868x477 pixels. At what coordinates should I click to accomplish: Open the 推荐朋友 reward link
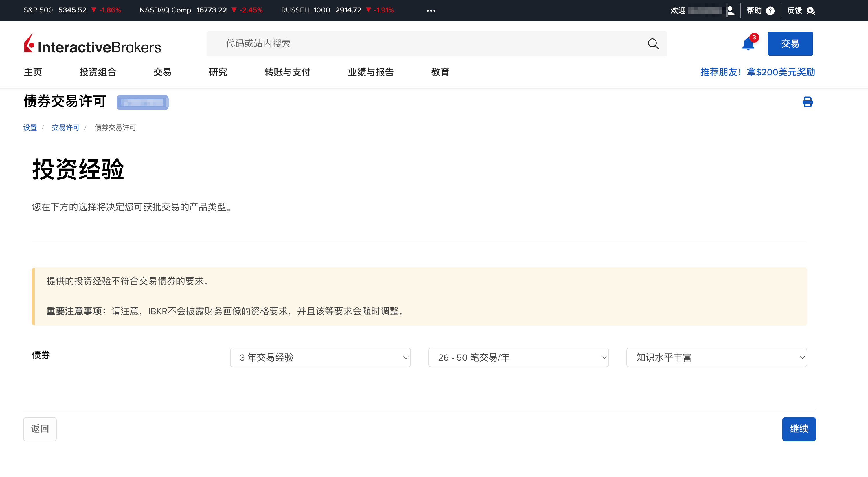pyautogui.click(x=757, y=72)
